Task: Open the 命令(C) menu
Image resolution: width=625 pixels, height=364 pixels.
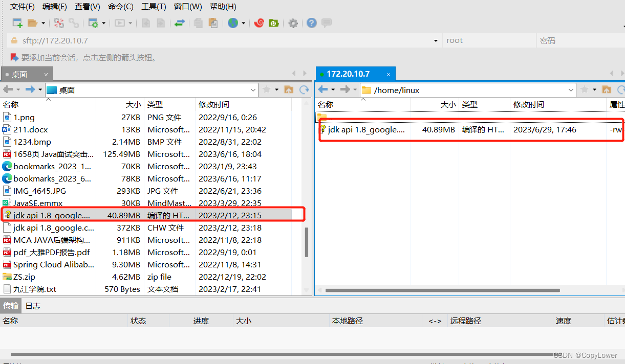Action: pyautogui.click(x=121, y=7)
